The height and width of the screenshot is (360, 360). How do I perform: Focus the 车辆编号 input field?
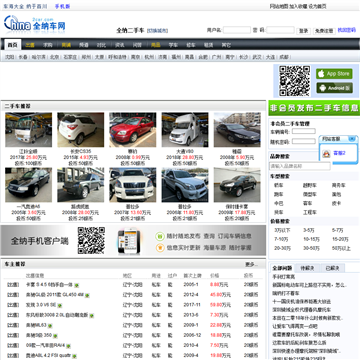(304, 131)
